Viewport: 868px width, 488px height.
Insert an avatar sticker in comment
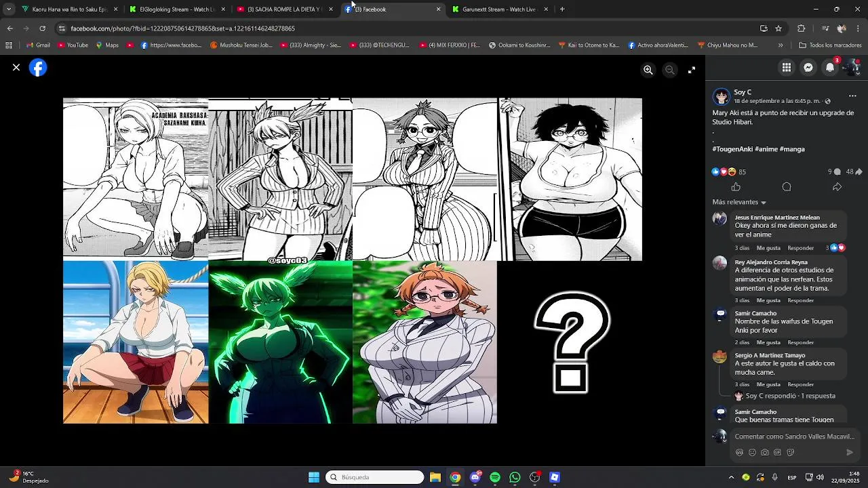click(x=739, y=452)
